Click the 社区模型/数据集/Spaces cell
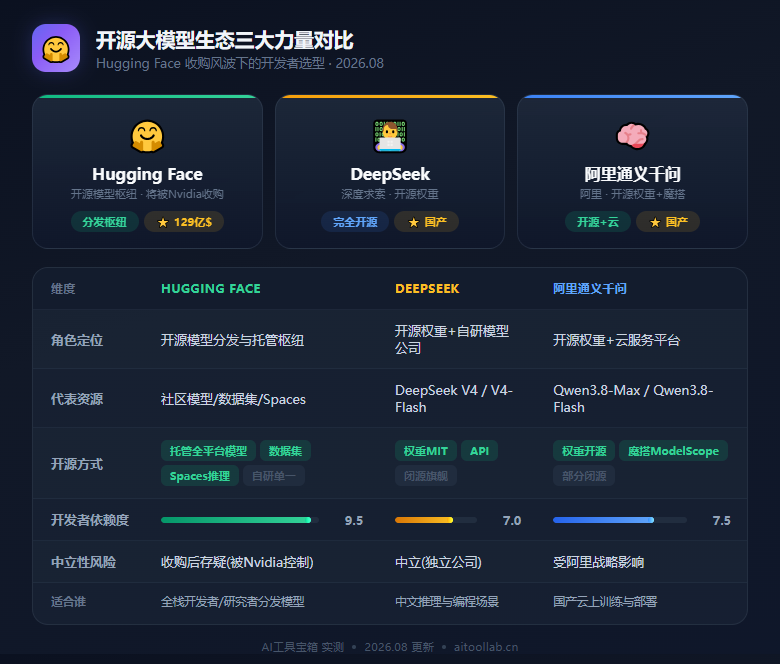780x664 pixels. click(x=233, y=399)
